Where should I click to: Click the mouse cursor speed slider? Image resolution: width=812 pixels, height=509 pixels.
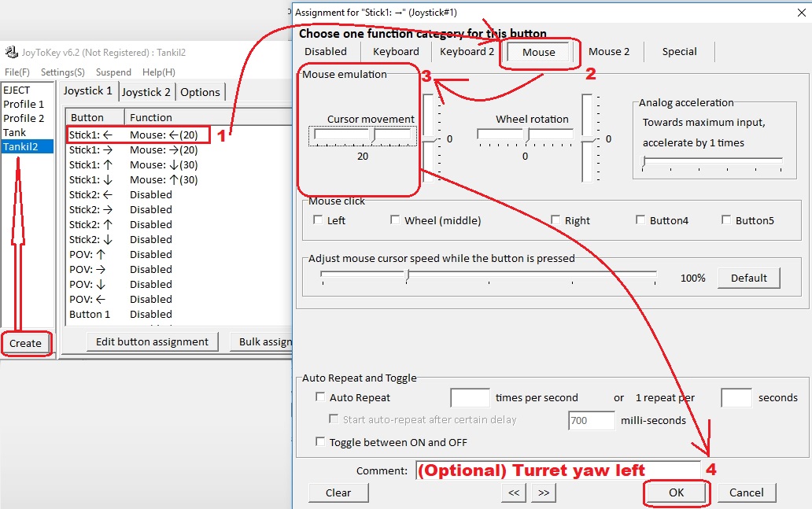click(x=489, y=276)
